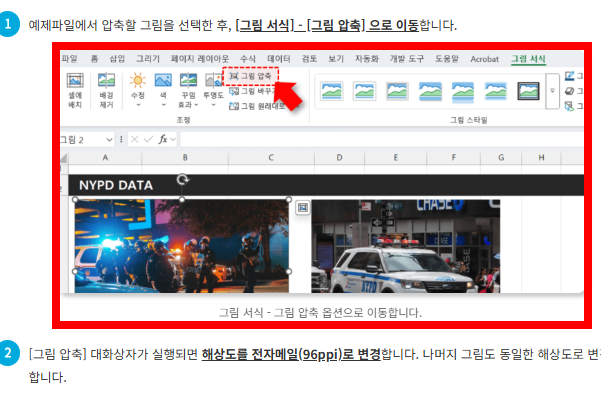Click the formula bar input field
601x398 pixels.
click(x=381, y=139)
